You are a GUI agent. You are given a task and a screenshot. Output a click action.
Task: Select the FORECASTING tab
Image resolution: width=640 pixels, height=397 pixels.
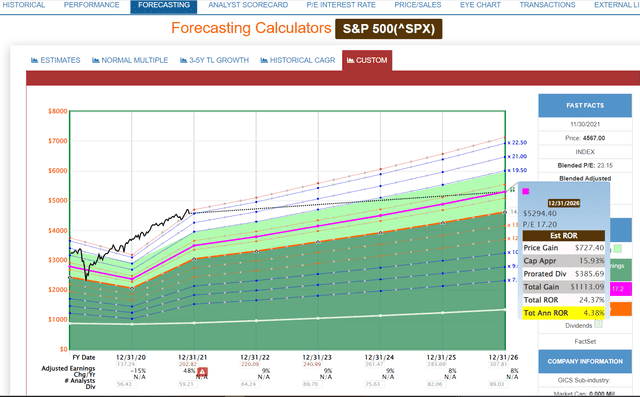(164, 6)
